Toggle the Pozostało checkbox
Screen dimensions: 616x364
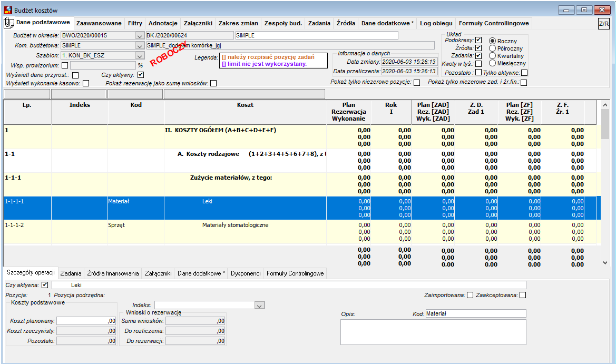click(x=478, y=72)
